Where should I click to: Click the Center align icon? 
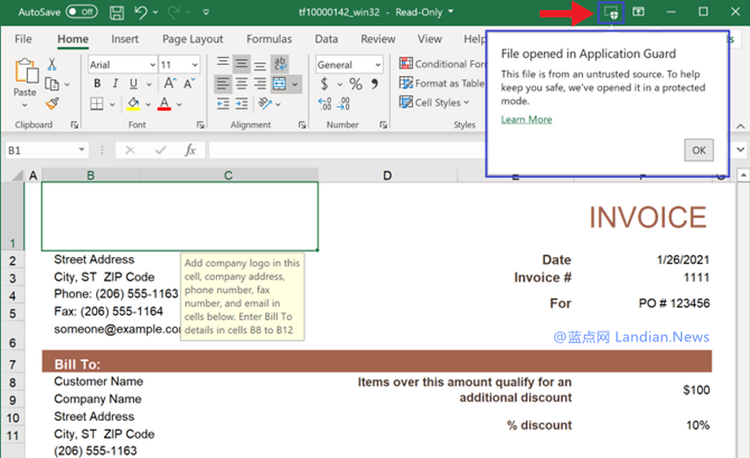tap(243, 84)
